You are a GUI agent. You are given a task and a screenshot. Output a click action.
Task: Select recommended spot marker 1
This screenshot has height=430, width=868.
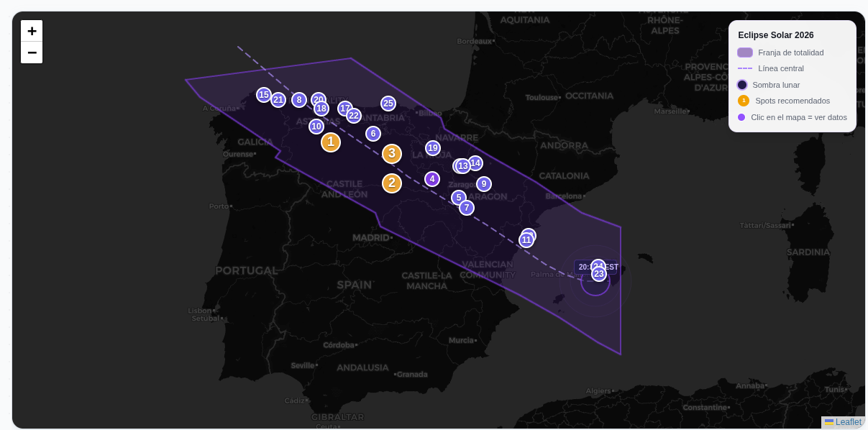[x=331, y=142]
